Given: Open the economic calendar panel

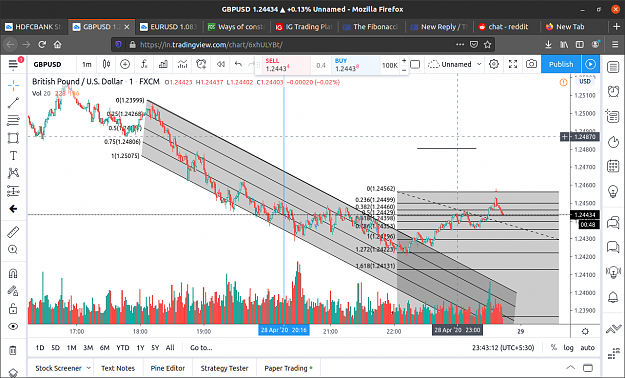Looking at the screenshot, I should pyautogui.click(x=613, y=166).
